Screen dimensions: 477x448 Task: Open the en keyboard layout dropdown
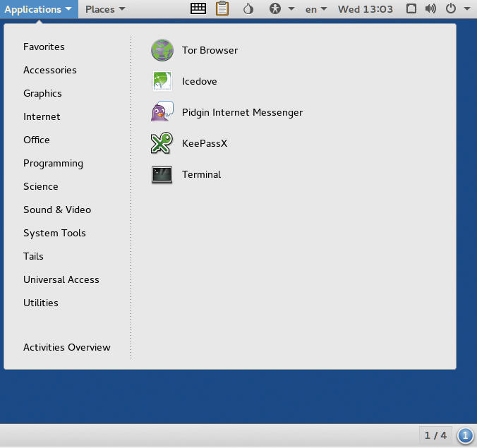click(x=316, y=9)
